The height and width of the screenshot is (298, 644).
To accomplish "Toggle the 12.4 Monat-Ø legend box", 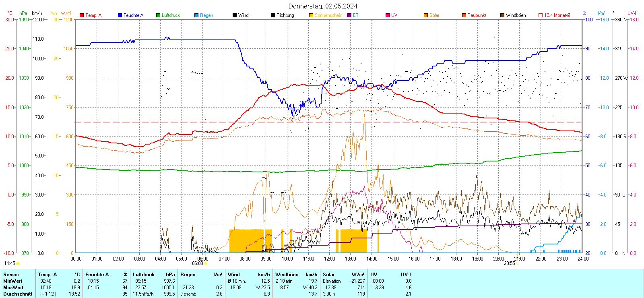I will [541, 15].
